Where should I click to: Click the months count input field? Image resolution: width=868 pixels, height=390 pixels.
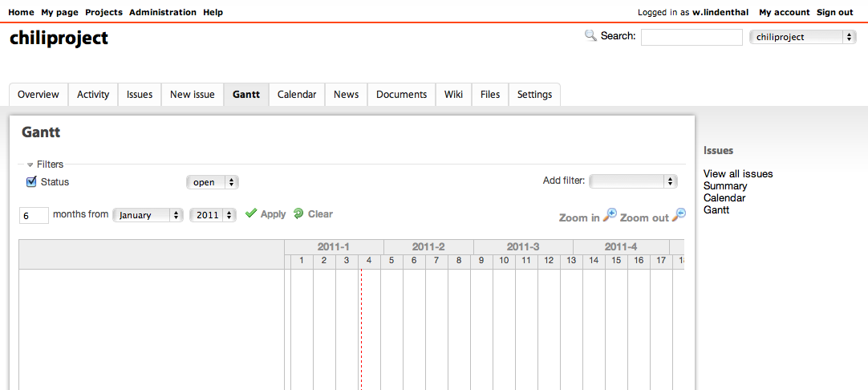[34, 215]
